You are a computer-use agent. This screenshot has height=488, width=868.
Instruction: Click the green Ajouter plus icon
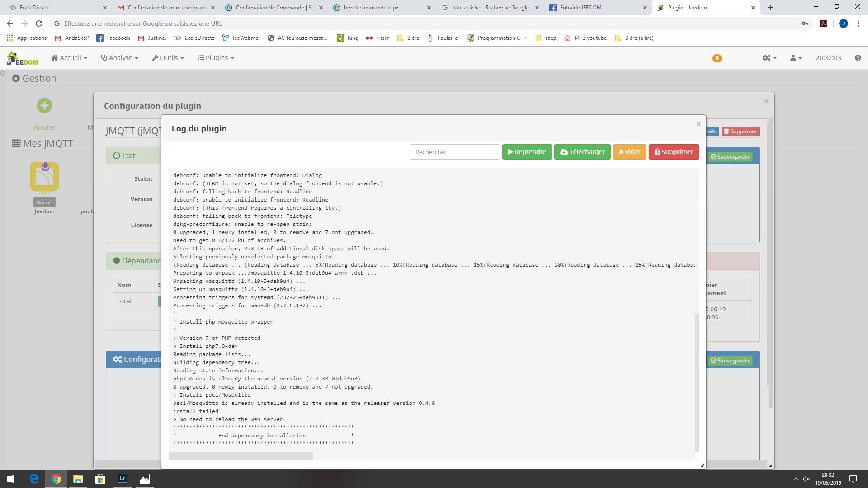(44, 106)
